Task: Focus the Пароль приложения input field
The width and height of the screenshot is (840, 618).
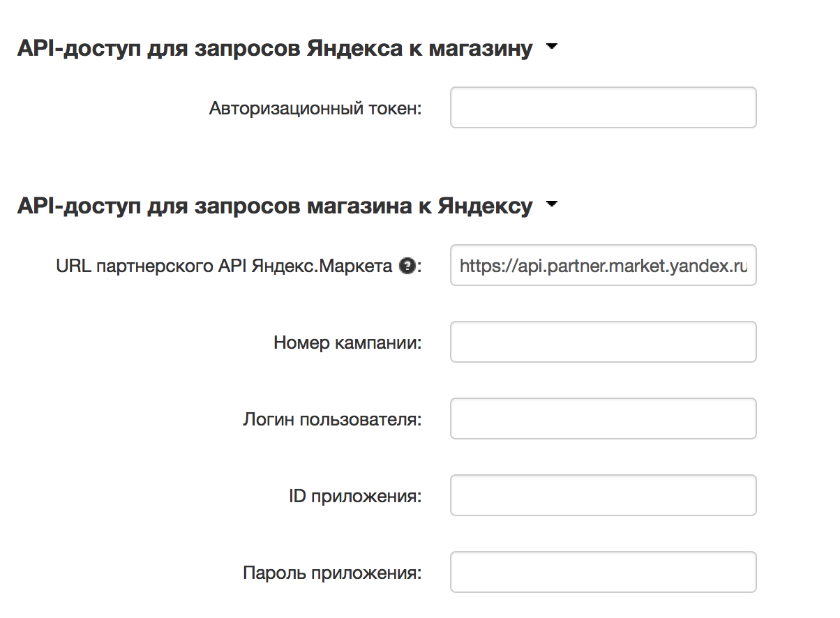Action: [x=603, y=572]
